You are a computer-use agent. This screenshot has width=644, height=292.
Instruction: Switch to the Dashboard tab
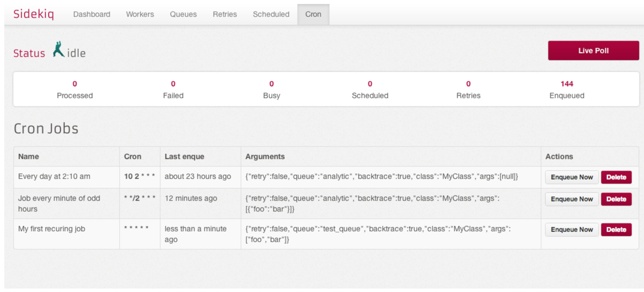(92, 14)
